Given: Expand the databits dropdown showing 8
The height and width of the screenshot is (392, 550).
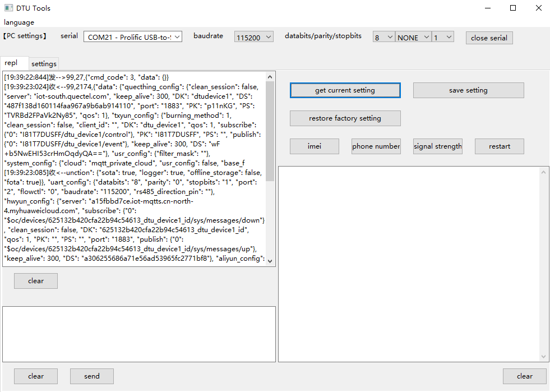Looking at the screenshot, I should click(x=383, y=36).
